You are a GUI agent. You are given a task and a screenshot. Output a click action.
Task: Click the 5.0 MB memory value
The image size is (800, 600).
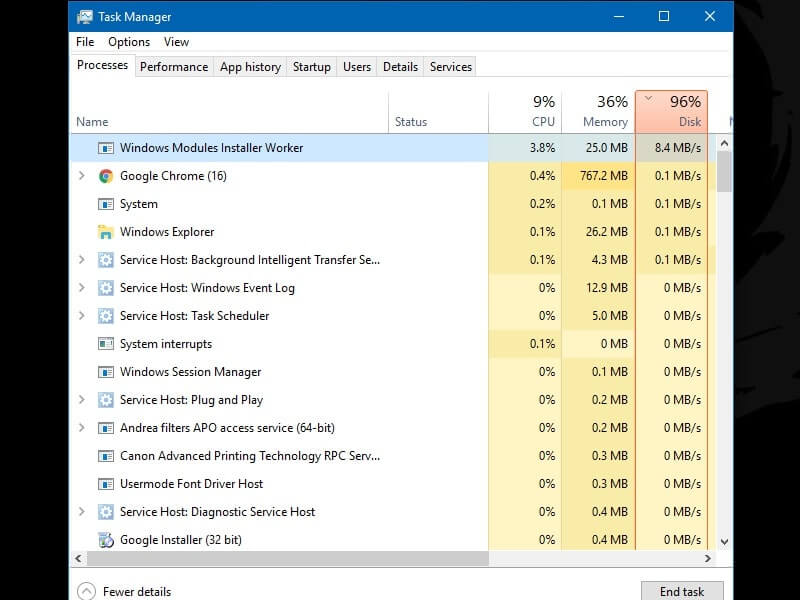[x=610, y=316]
